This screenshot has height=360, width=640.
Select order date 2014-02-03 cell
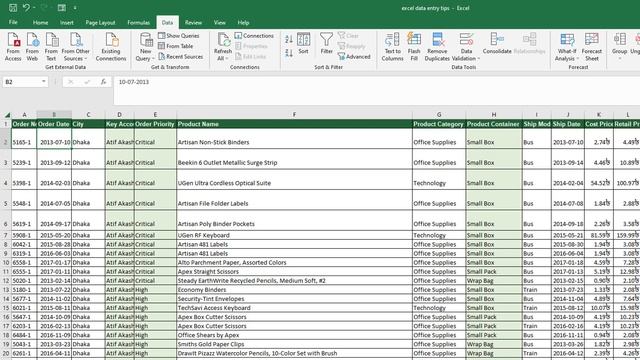(x=54, y=180)
